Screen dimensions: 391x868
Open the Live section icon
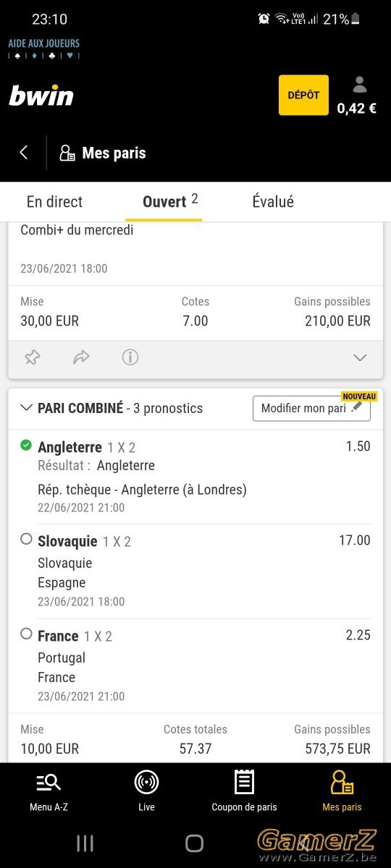tap(146, 782)
